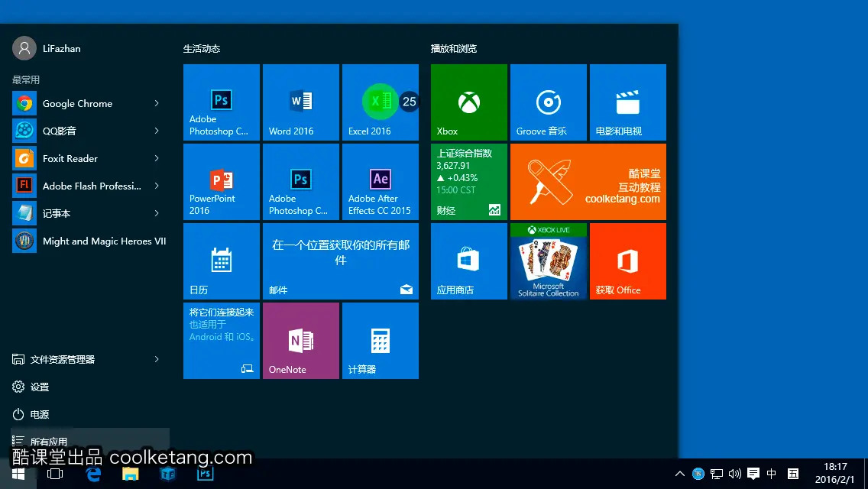The width and height of the screenshot is (868, 489).
Task: Launch the OneNote tile
Action: (300, 341)
